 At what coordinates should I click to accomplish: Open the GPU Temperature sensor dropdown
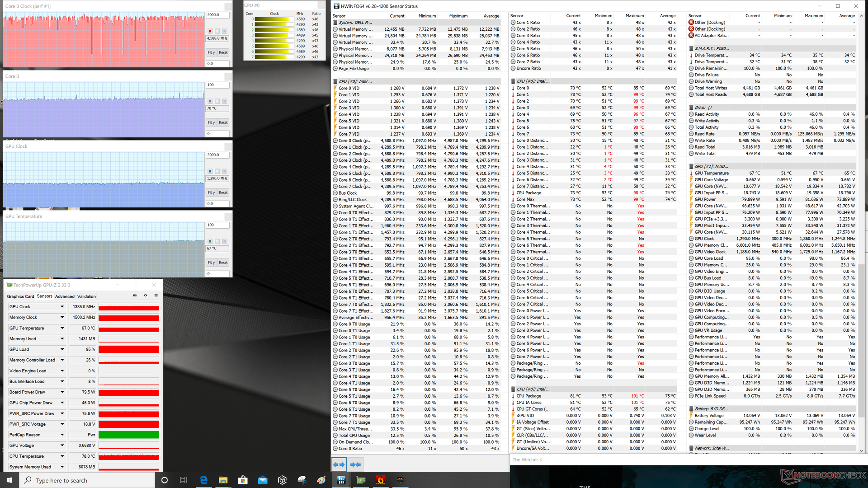pos(62,328)
